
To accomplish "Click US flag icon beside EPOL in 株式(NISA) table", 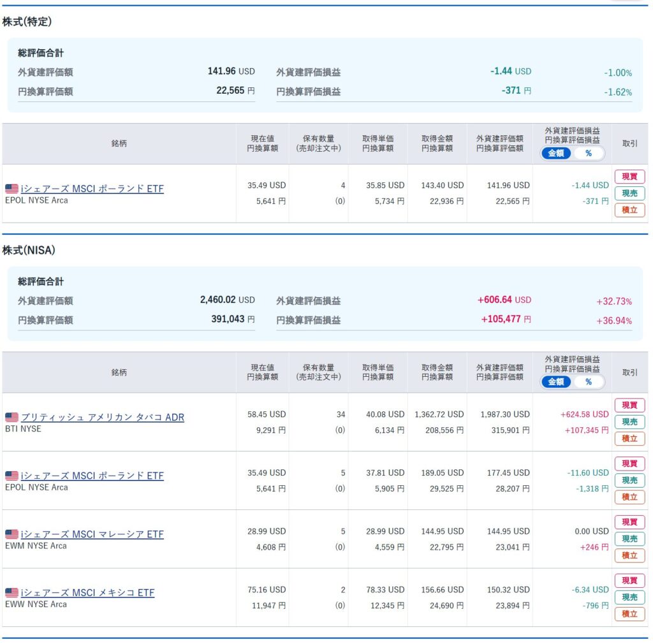I will (x=11, y=476).
